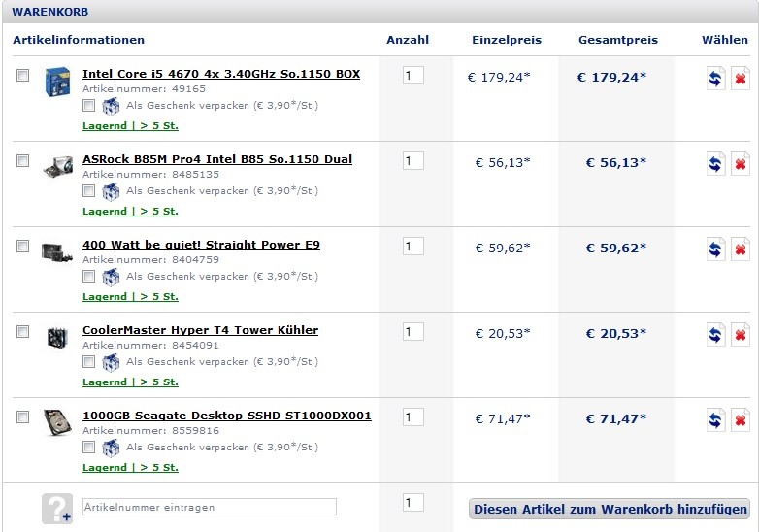Click Lagernd stock link under CoolerMaster

130,382
